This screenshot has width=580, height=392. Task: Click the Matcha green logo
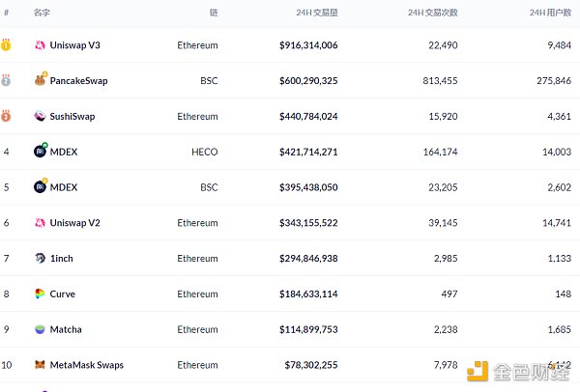click(x=40, y=329)
